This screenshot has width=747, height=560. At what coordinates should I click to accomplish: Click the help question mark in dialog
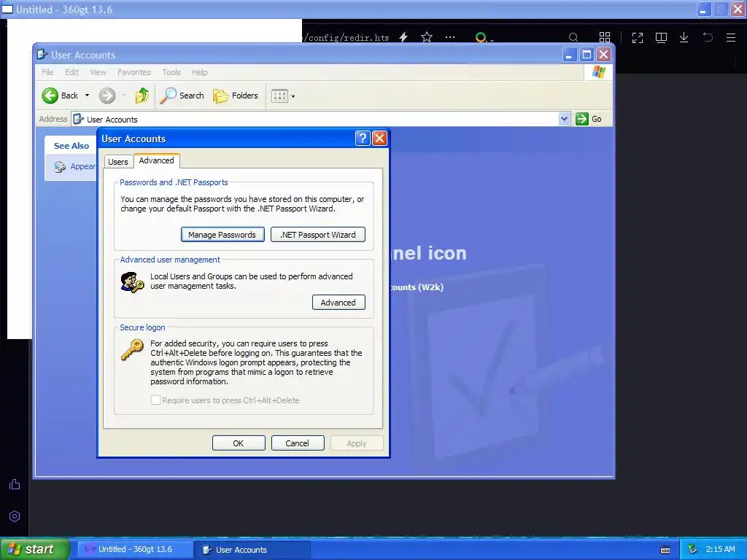pos(363,139)
